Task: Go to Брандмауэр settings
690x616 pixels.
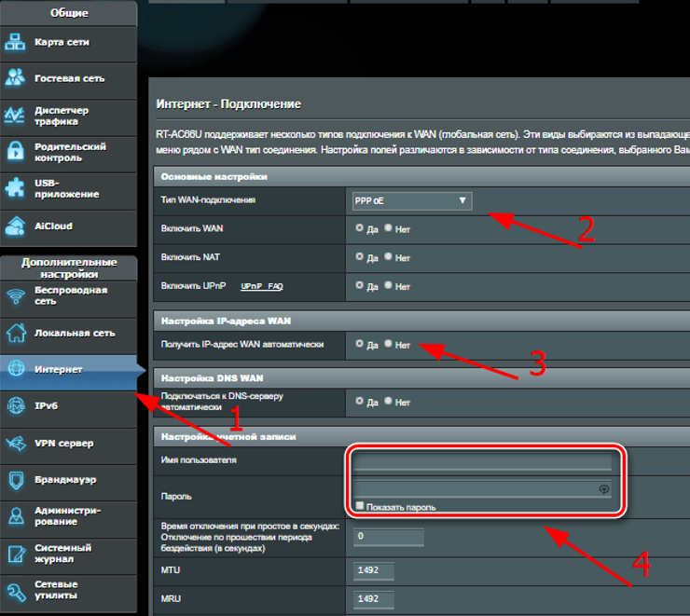Action: [68, 483]
